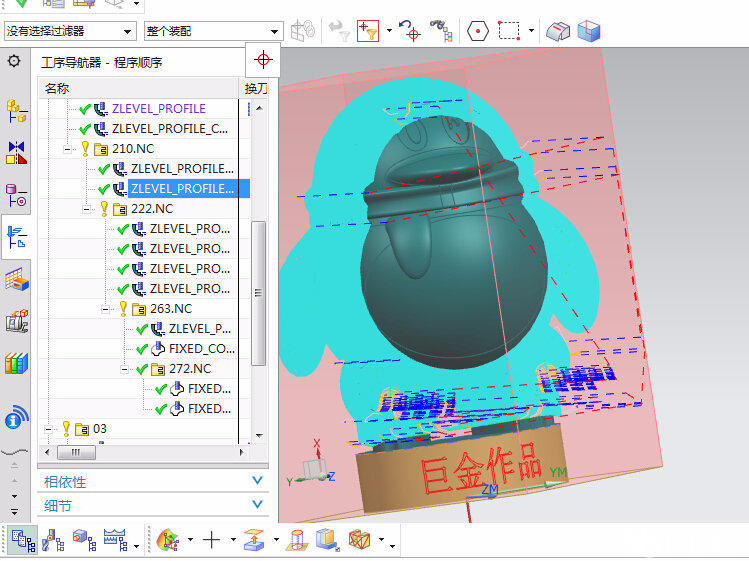Viewport: 749px width, 561px height.
Task: Click the 换刀 column header
Action: pos(255,88)
